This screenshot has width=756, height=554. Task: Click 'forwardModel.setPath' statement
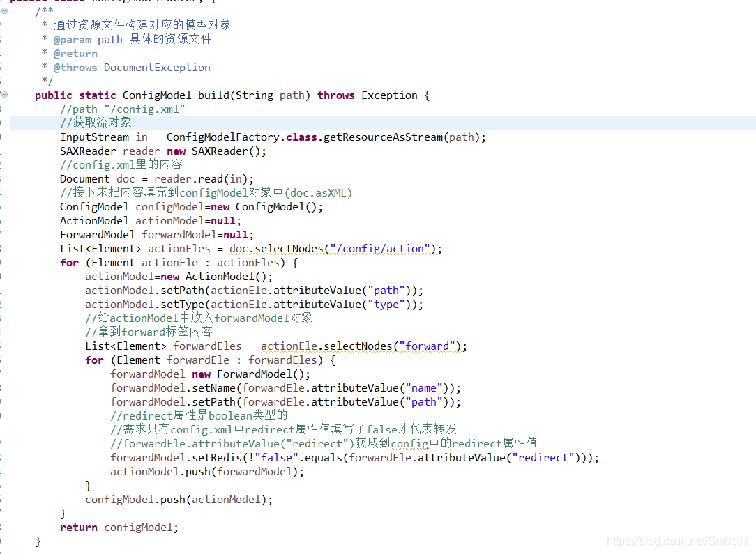click(x=285, y=403)
